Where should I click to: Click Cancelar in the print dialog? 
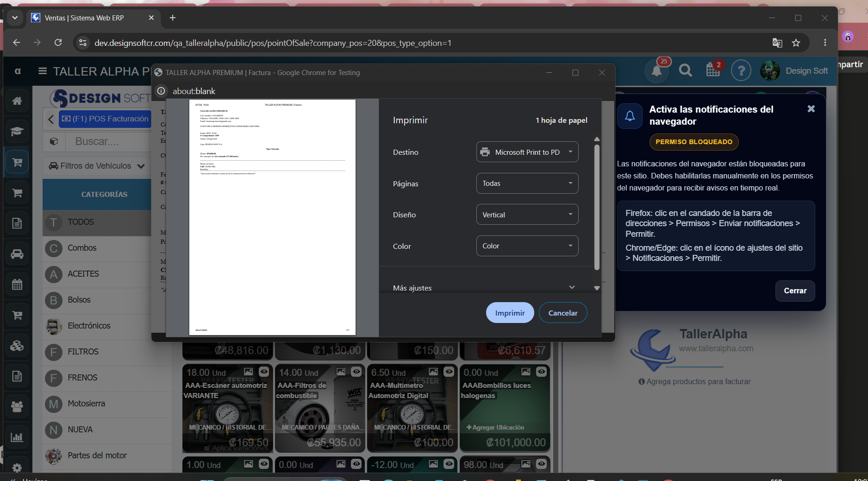[x=563, y=313]
